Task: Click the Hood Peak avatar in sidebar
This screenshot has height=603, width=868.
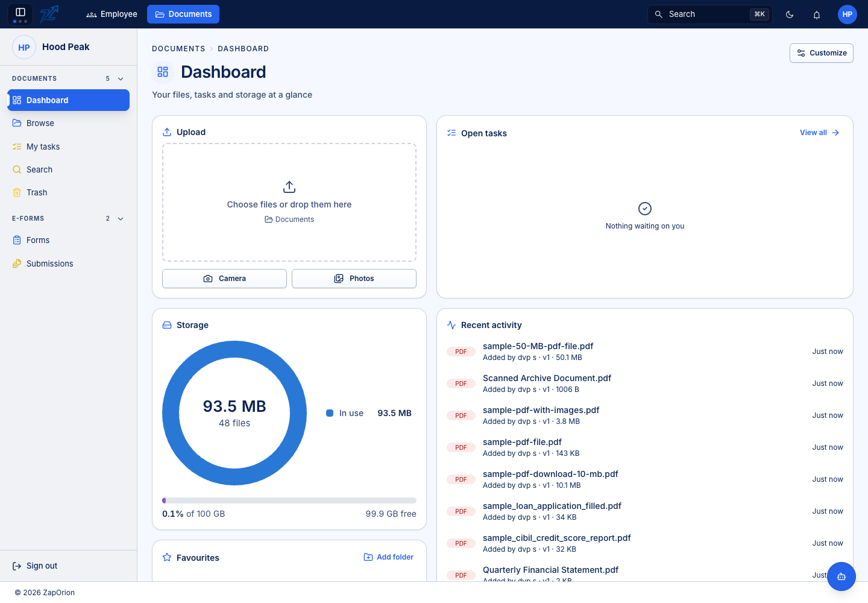Action: pos(24,47)
